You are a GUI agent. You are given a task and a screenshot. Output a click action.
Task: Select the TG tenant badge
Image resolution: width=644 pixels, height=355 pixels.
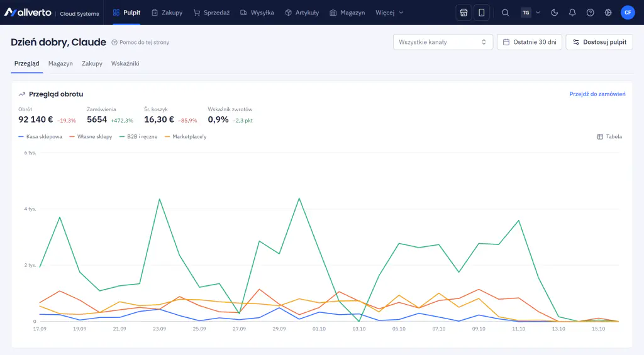[x=526, y=13]
